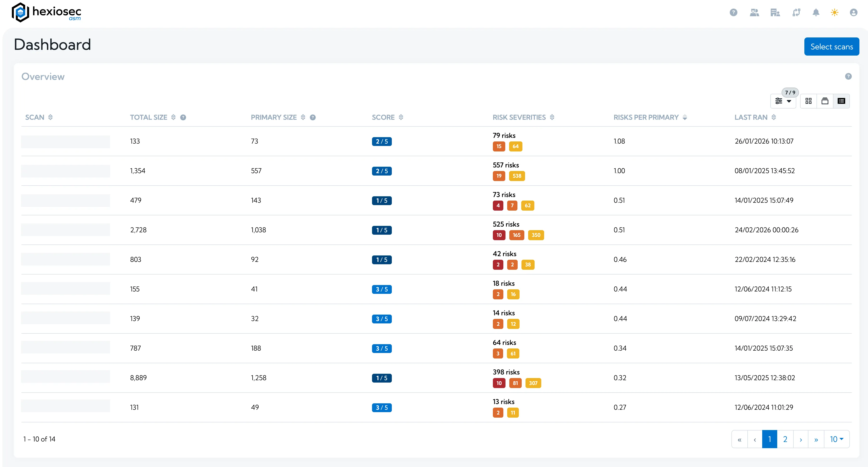Image resolution: width=868 pixels, height=467 pixels.
Task: Open the rows-per-page dropdown showing 10
Action: click(x=837, y=439)
